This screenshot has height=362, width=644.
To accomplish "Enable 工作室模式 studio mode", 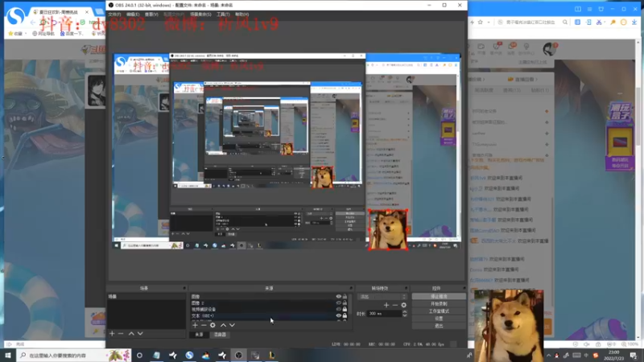I will point(439,311).
